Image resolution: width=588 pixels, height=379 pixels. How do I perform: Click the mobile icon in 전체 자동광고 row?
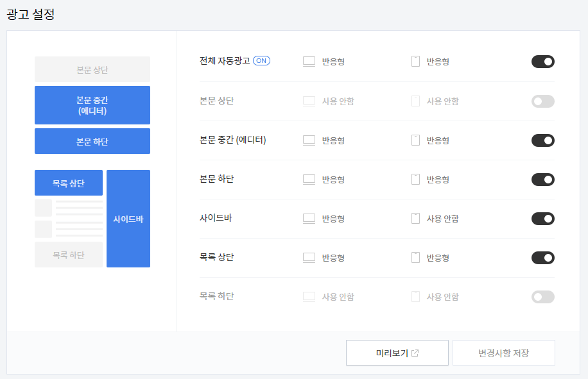(415, 62)
